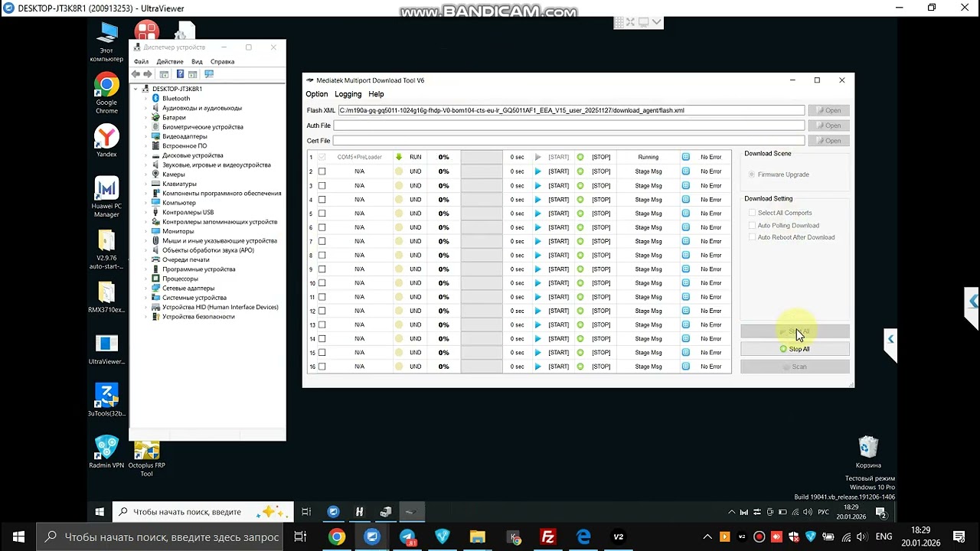Viewport: 980px width, 551px height.
Task: Click the green STOP icon in row 1
Action: pyautogui.click(x=580, y=157)
